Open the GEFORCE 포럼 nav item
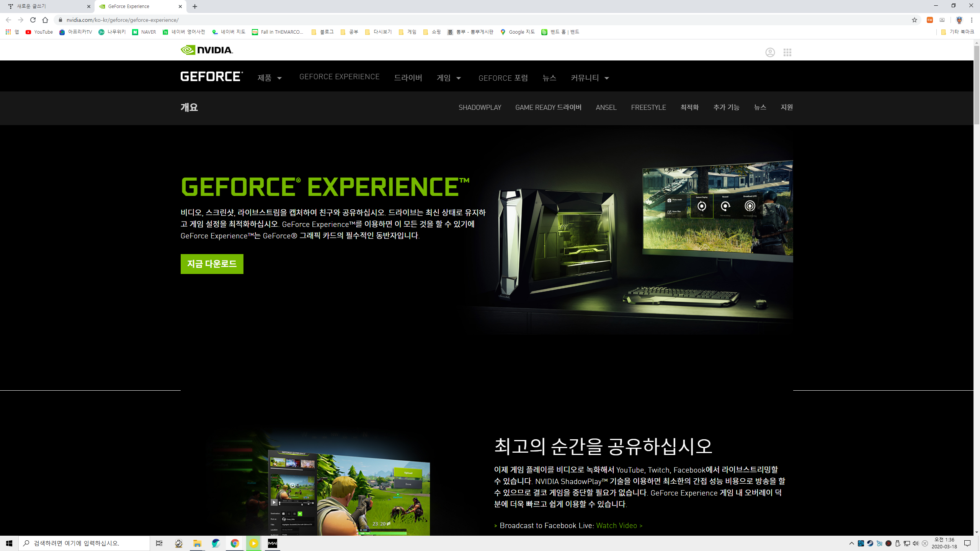980x551 pixels. tap(503, 78)
